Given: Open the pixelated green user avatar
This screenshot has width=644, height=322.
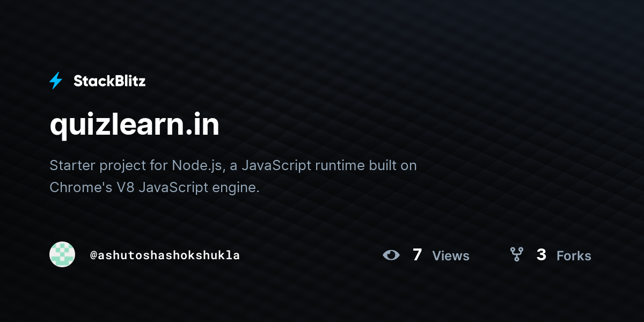Looking at the screenshot, I should (x=62, y=254).
